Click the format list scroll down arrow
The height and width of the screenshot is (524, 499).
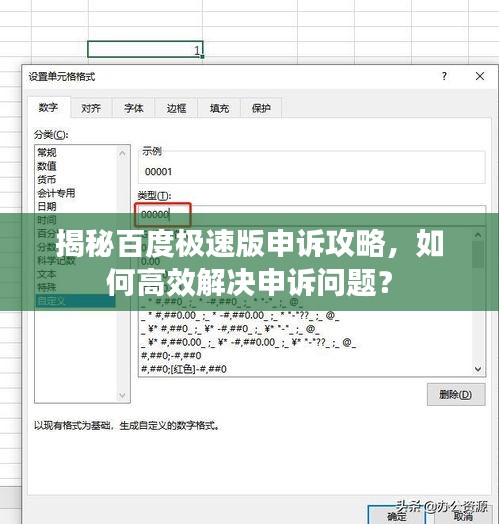(478, 369)
